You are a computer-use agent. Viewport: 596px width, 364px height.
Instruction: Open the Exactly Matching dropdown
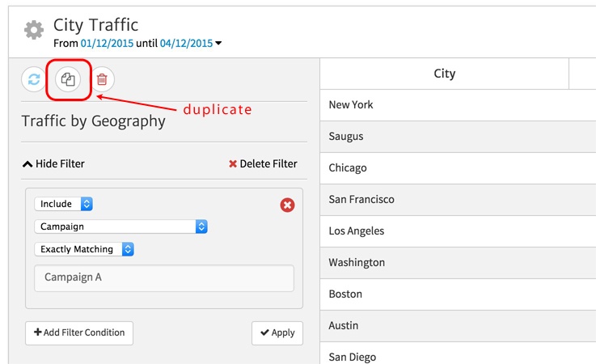pos(84,249)
